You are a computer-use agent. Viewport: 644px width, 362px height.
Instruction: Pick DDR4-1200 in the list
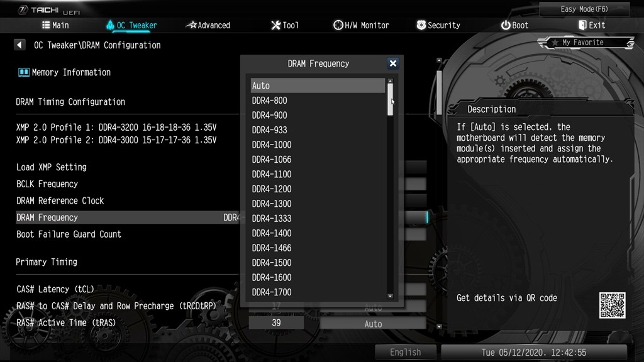[x=318, y=189]
